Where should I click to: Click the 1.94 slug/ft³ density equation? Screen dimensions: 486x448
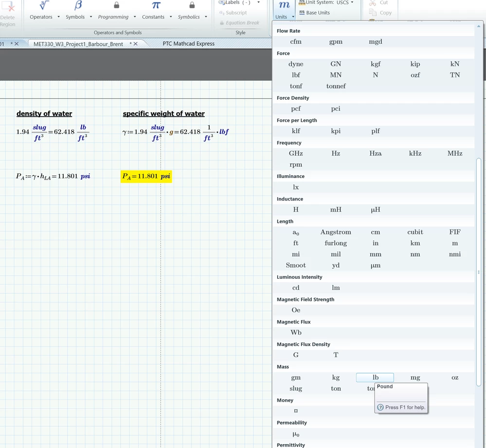(x=53, y=132)
